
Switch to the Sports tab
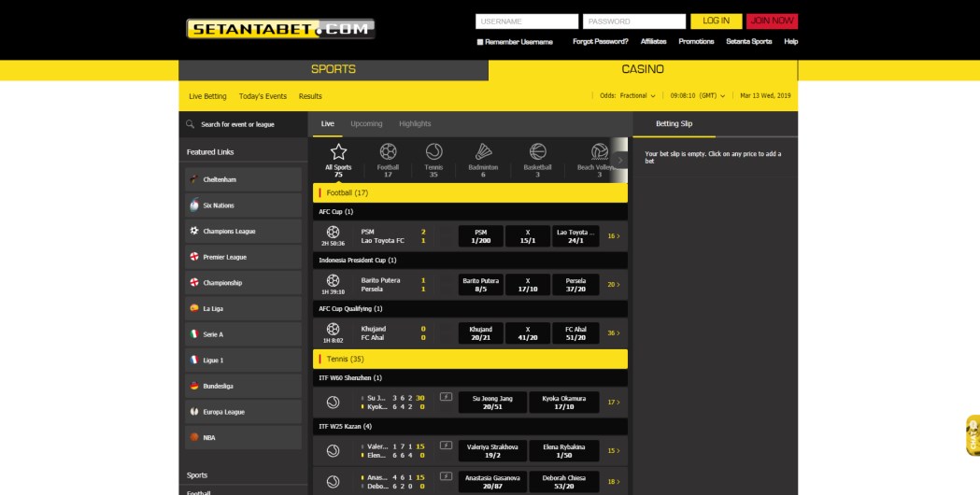[x=334, y=69]
